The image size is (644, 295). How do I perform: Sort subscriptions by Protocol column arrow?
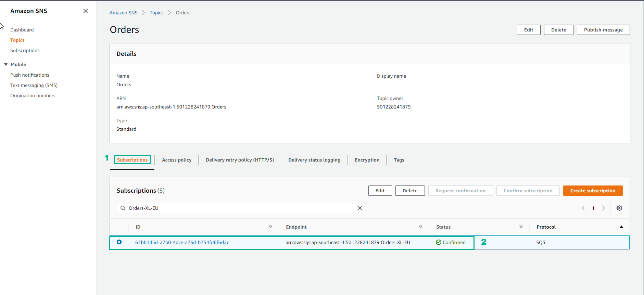coord(621,227)
